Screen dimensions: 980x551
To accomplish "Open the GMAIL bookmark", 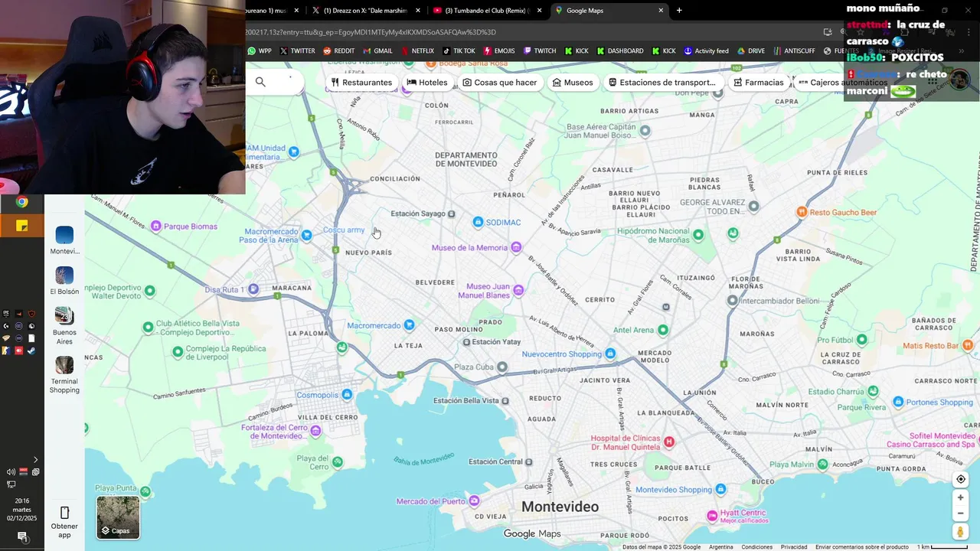I will (x=377, y=51).
